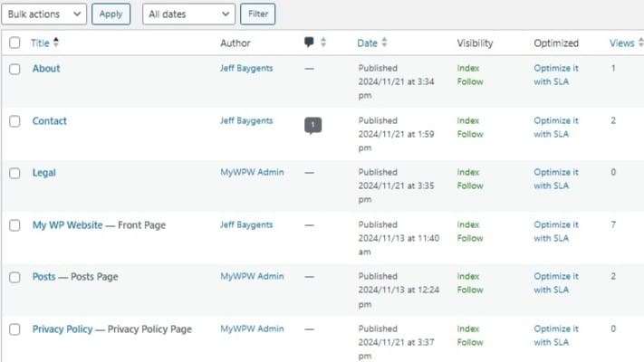This screenshot has width=644, height=362.
Task: Open My WP Website front page link
Action: click(67, 224)
